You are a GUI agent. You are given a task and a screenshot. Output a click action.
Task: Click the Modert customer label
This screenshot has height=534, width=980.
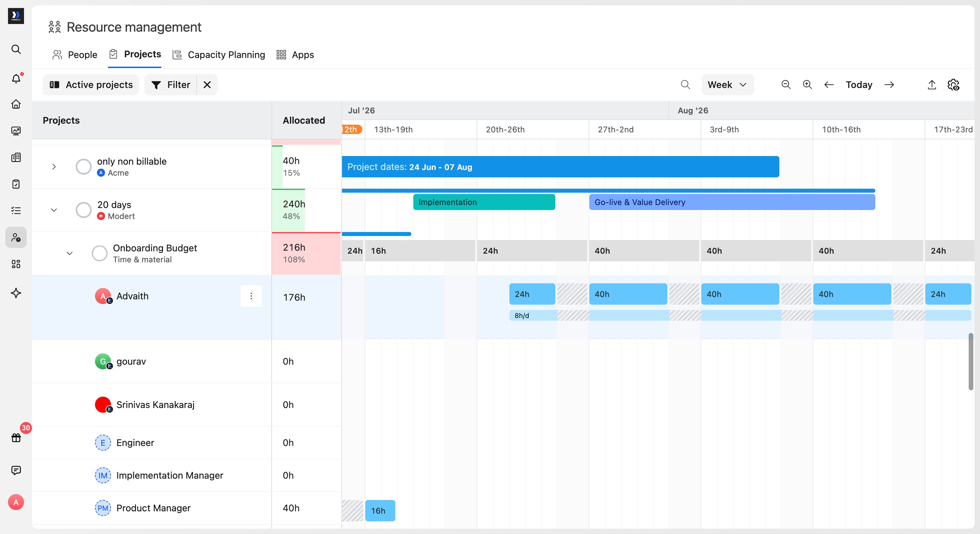click(121, 216)
